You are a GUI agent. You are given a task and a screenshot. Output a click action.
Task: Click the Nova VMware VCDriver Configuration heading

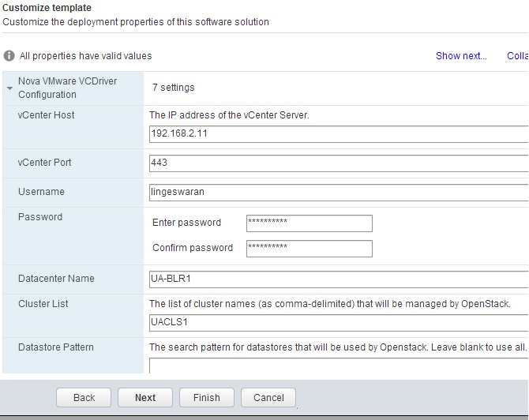coord(67,88)
